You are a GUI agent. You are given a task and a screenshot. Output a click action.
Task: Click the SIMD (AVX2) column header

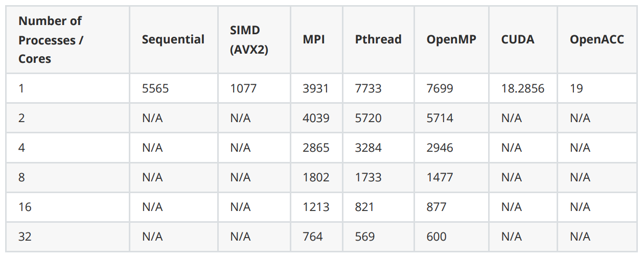click(x=249, y=40)
